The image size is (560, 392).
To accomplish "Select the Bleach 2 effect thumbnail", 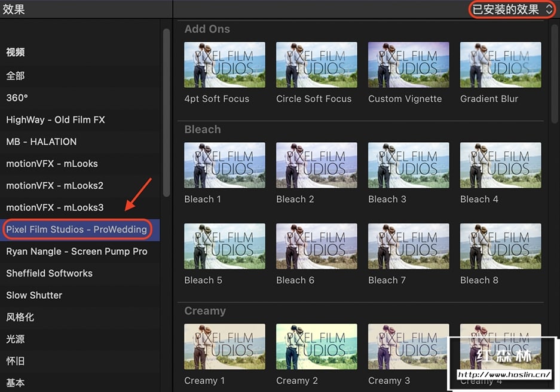I will [x=316, y=165].
